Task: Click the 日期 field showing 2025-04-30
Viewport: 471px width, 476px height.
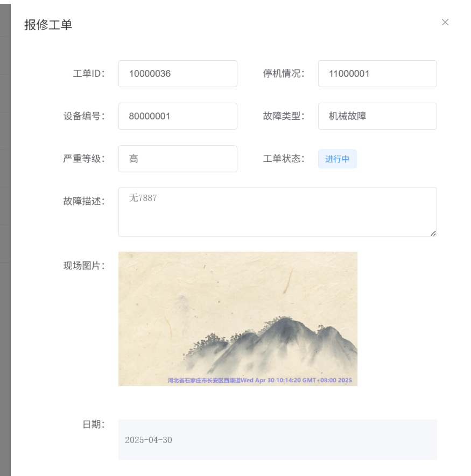Action: point(278,440)
